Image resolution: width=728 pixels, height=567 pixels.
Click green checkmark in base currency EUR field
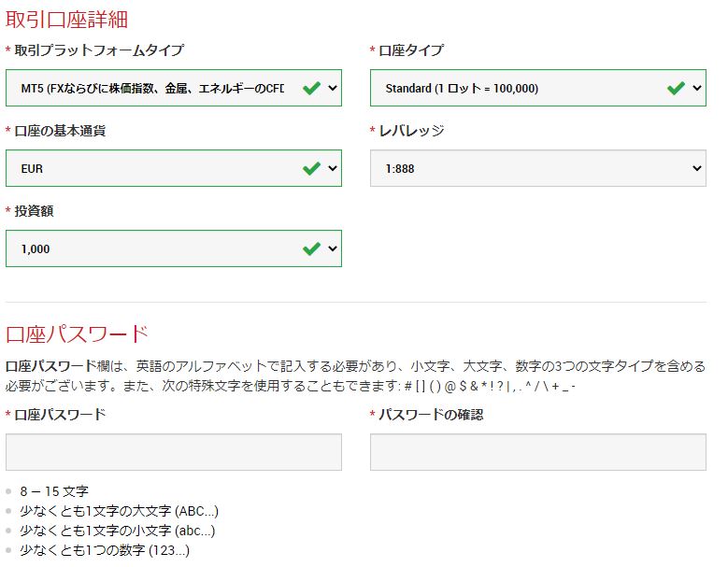pos(311,168)
